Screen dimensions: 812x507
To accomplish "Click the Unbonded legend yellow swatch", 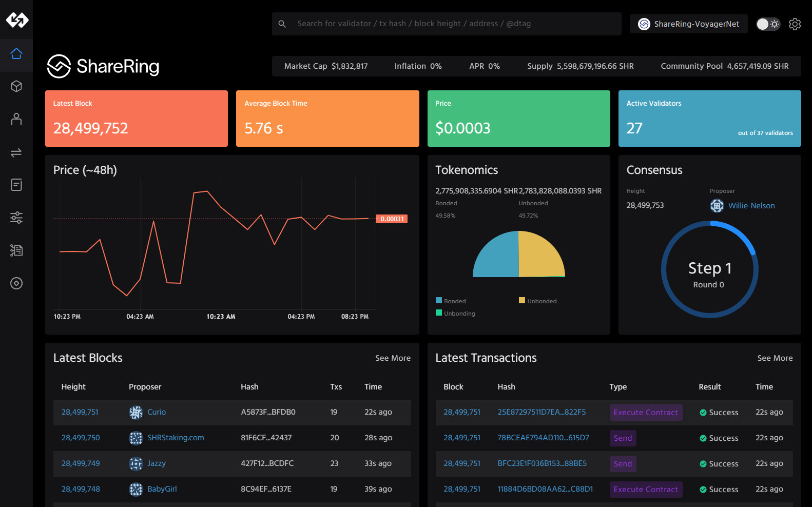I will [x=522, y=301].
